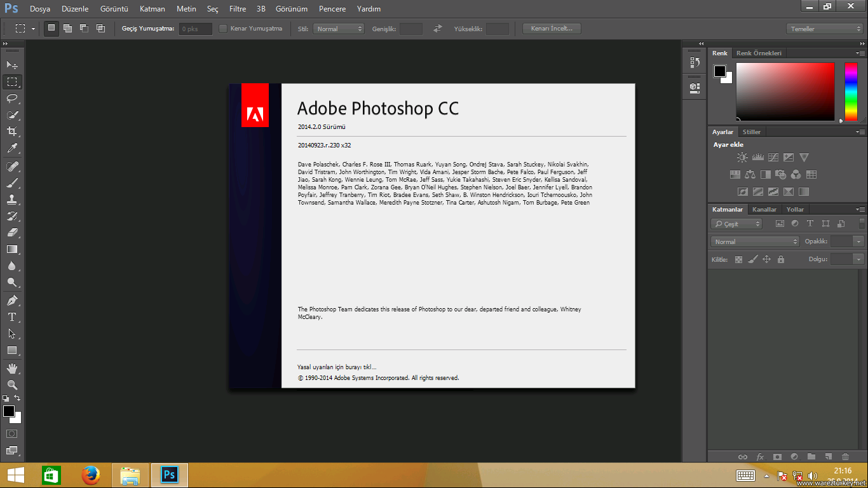Choose the Horizontal Type tool
This screenshot has height=488, width=868.
click(12, 317)
